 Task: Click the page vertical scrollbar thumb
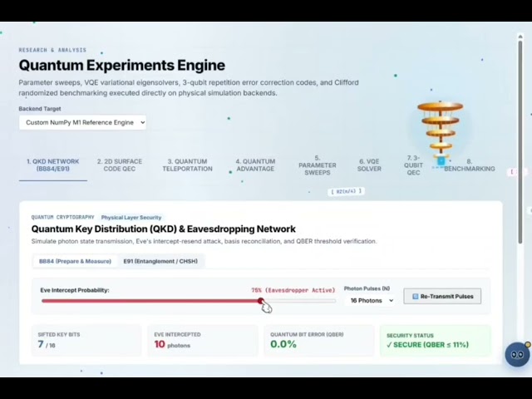point(520,142)
